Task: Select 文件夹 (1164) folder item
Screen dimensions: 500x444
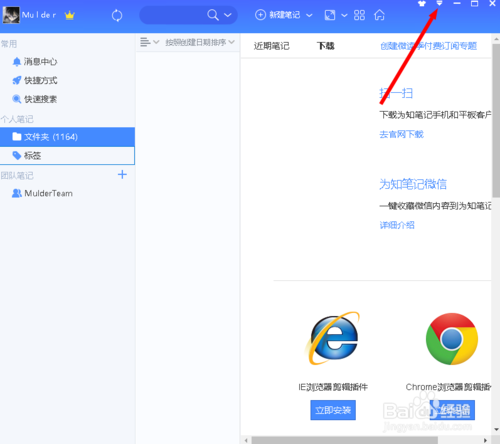Action: point(67,137)
